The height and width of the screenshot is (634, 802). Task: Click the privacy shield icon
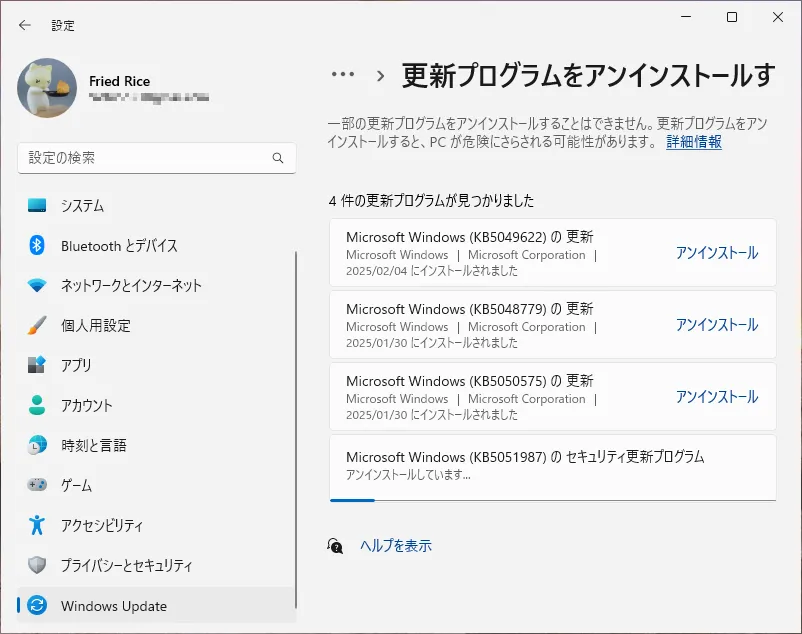click(x=37, y=565)
